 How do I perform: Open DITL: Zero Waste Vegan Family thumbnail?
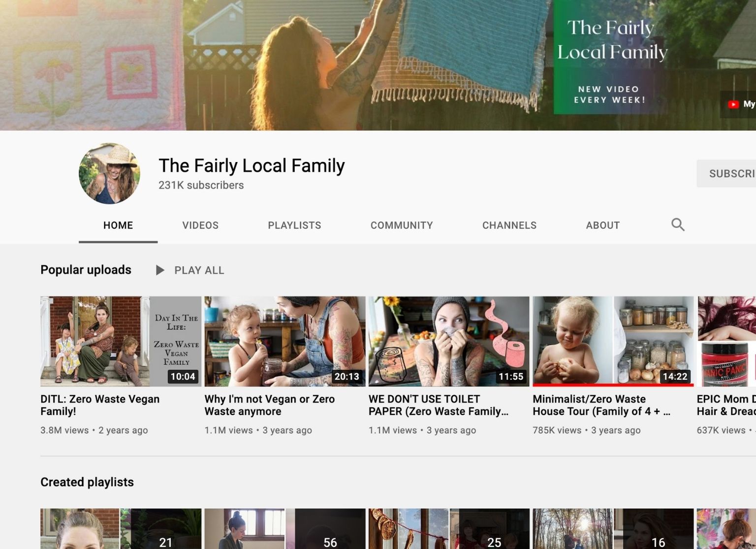pos(121,341)
